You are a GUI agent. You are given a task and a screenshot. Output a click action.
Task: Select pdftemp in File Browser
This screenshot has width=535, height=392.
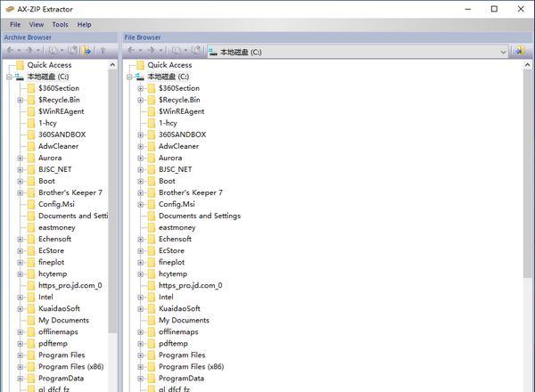[173, 344]
